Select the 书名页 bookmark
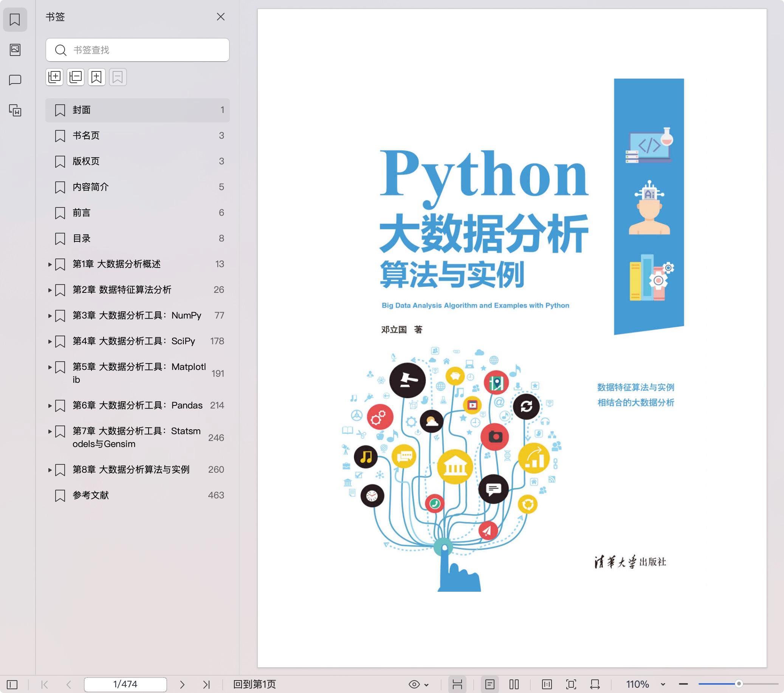784x693 pixels. coord(137,136)
